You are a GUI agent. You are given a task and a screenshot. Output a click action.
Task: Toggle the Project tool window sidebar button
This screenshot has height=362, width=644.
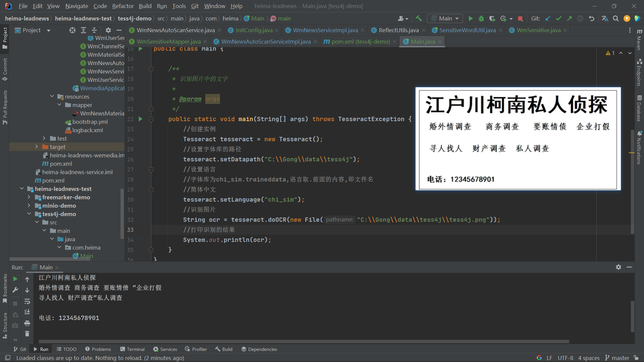pos(5,38)
